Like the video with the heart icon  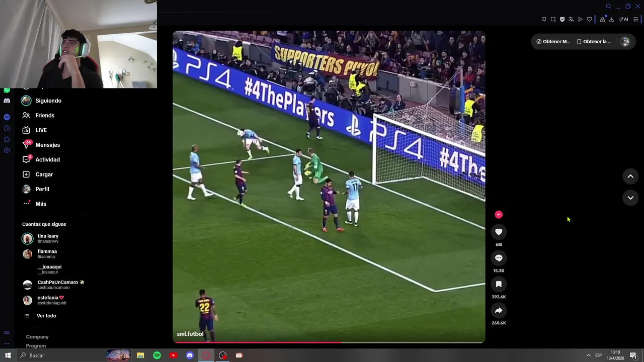[x=499, y=232]
